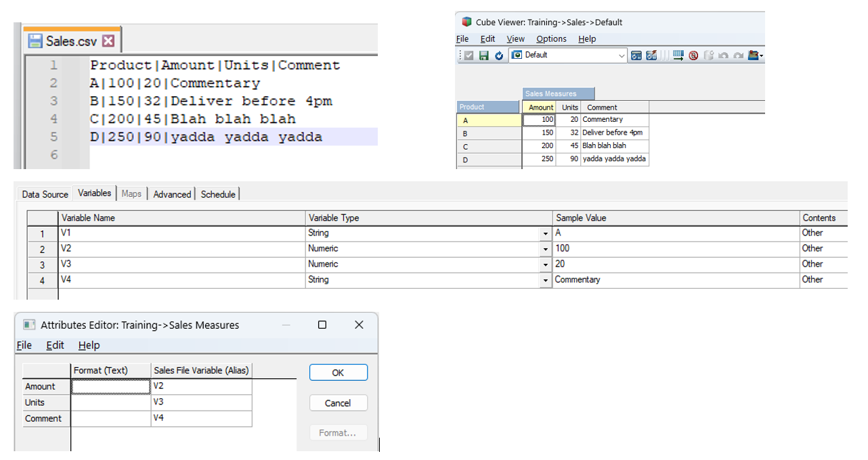The image size is (868, 460).
Task: Click the Attributes Editor window icon
Action: coord(29,325)
